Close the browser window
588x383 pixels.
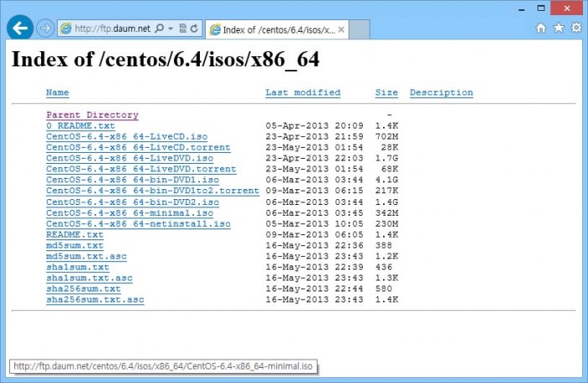[x=567, y=8]
